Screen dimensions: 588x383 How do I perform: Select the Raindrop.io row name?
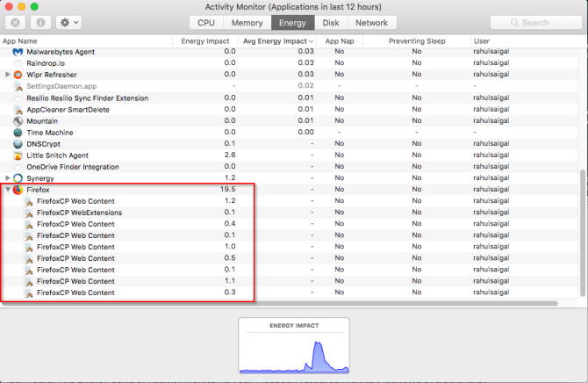(46, 63)
